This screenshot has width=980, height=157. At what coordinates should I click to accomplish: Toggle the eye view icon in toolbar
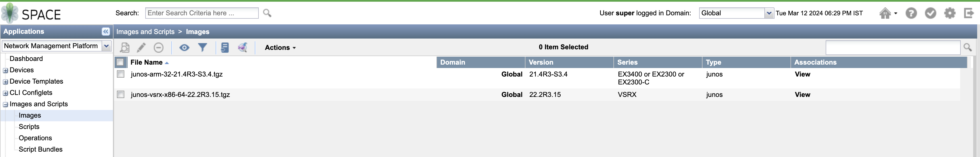point(184,48)
